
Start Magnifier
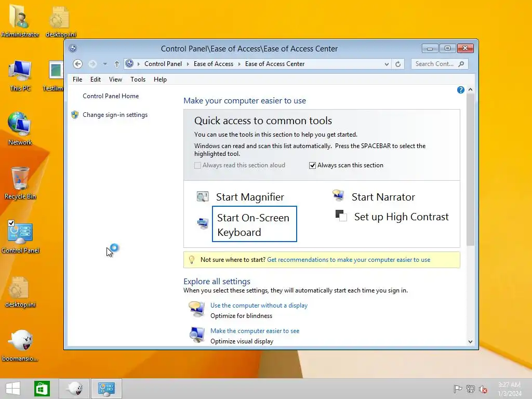click(250, 197)
